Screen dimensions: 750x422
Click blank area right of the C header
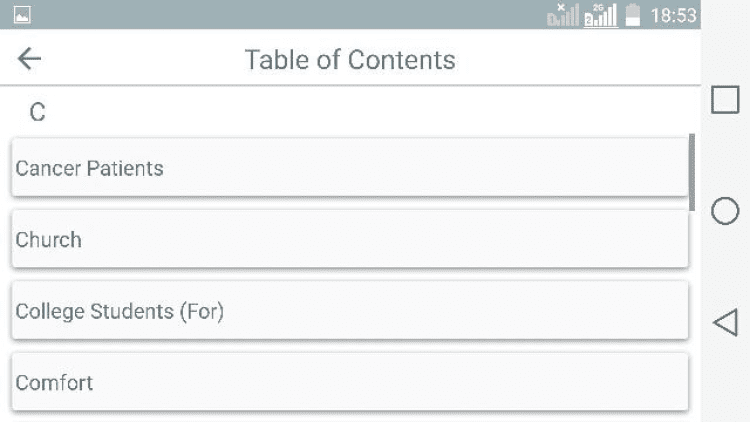(380, 112)
